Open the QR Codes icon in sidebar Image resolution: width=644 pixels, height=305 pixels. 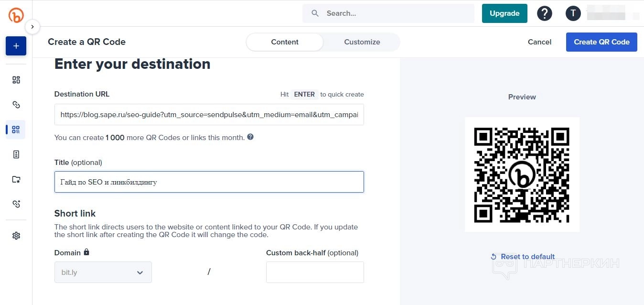[x=16, y=130]
